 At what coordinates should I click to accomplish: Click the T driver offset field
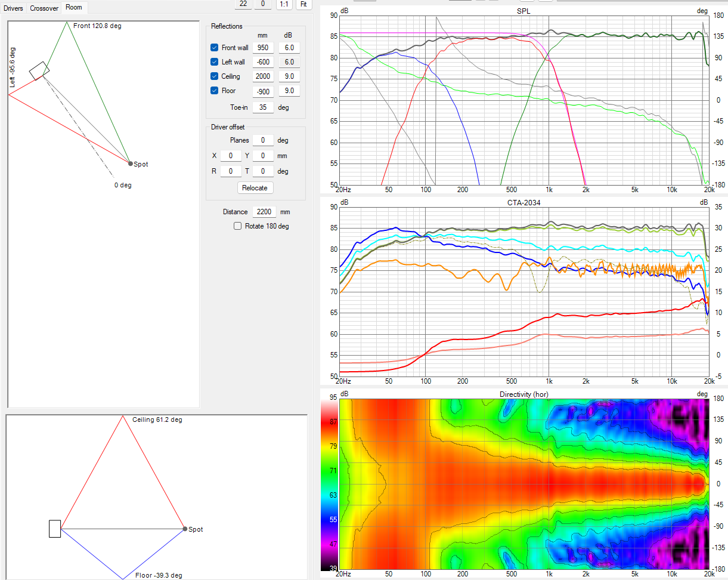point(263,171)
